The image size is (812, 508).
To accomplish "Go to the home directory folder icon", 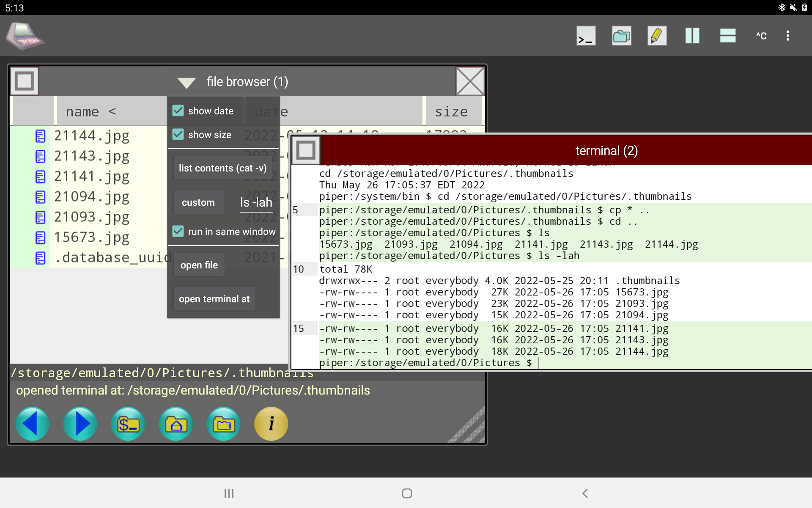I will 176,423.
